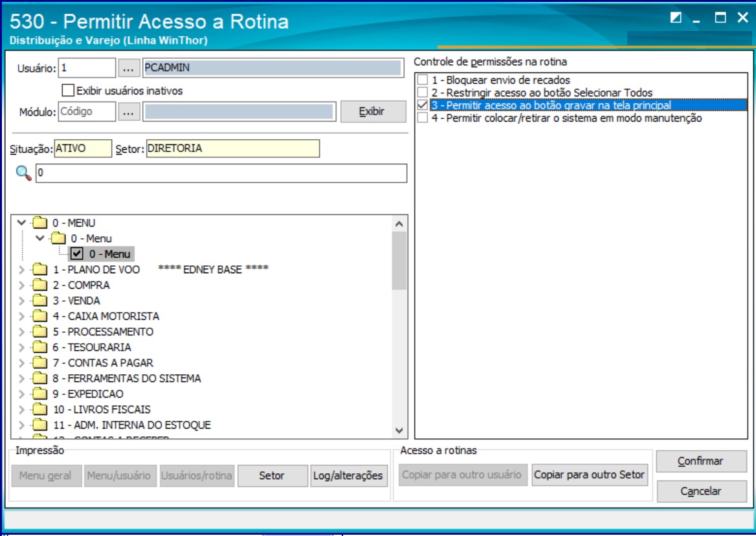Expand 6 - TESOURARIA node
Image resolution: width=756 pixels, height=536 pixels.
(x=21, y=347)
